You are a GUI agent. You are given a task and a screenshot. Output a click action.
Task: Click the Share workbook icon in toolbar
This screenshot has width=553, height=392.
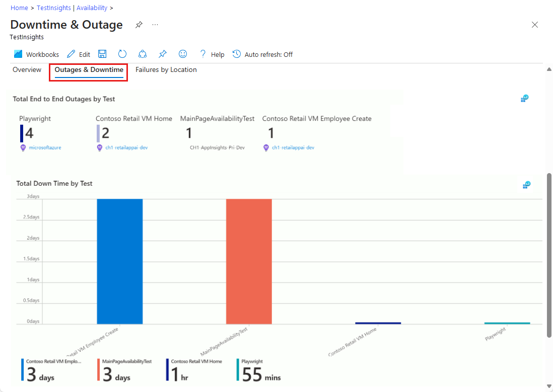click(143, 54)
